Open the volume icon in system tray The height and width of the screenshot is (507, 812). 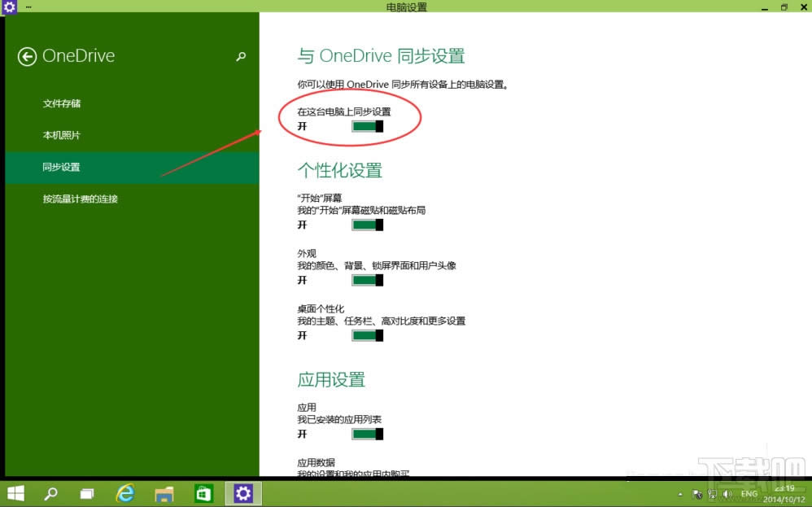(727, 494)
